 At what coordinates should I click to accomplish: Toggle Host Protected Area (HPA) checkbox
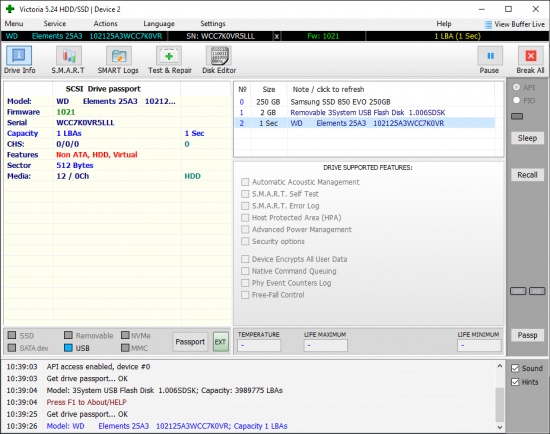(x=245, y=218)
